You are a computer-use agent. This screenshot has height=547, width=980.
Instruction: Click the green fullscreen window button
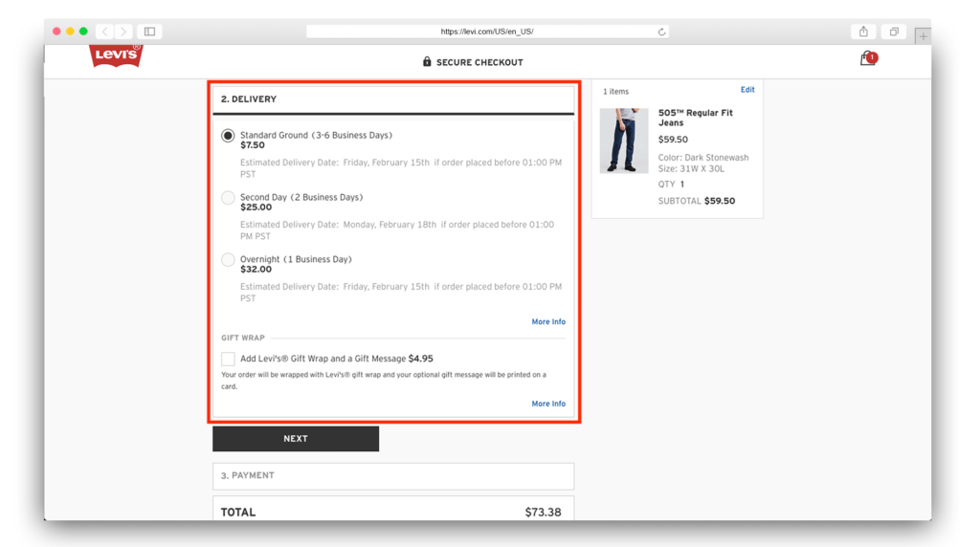(83, 32)
